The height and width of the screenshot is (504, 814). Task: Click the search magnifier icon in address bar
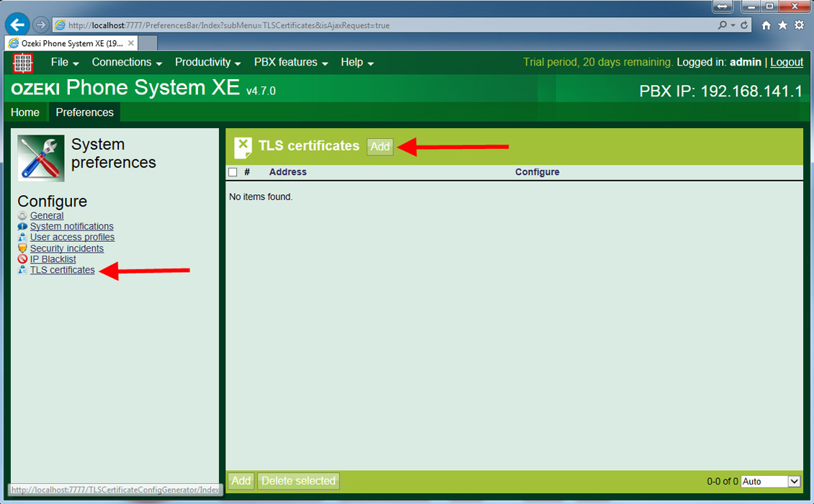723,25
